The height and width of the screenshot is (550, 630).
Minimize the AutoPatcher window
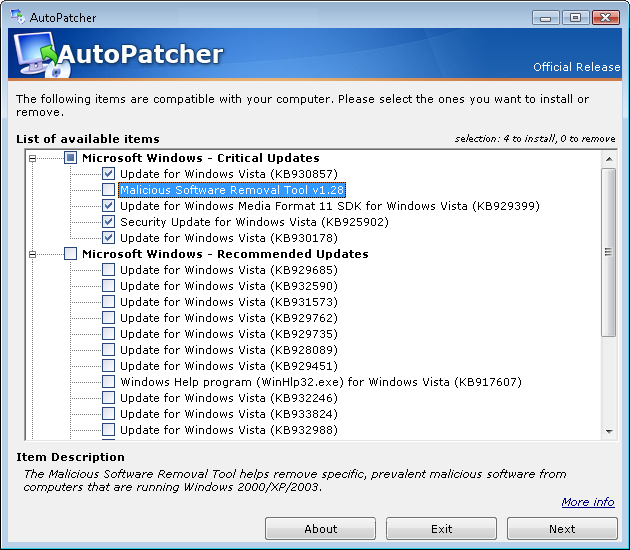(545, 18)
